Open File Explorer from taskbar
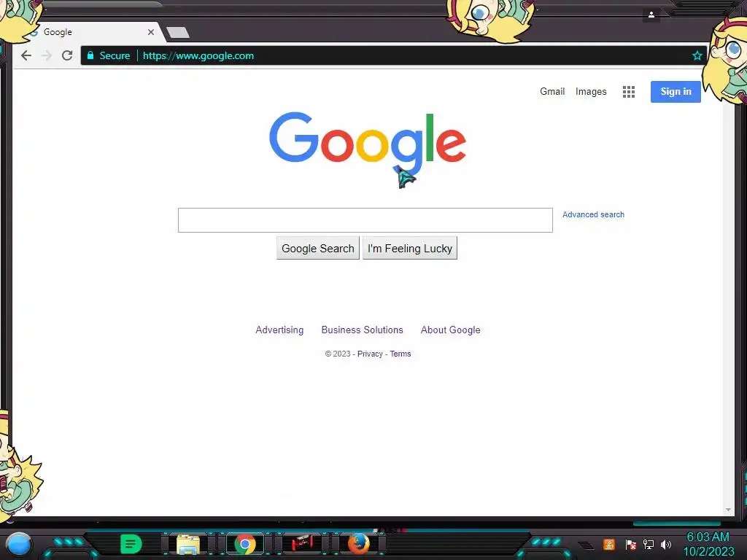This screenshot has width=747, height=560. pos(188,544)
